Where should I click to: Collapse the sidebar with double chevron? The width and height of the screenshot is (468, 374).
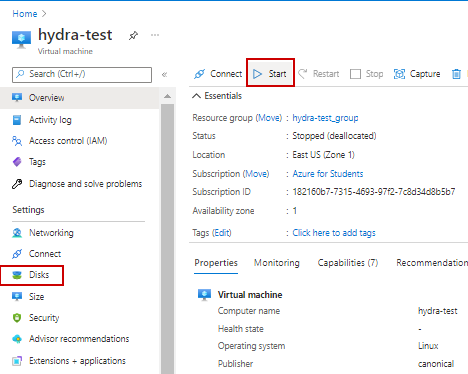(x=164, y=74)
